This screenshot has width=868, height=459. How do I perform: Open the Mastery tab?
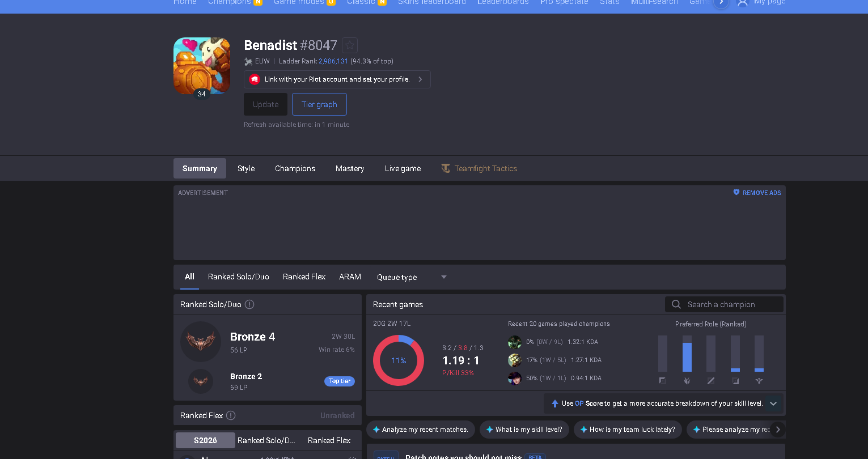(350, 168)
